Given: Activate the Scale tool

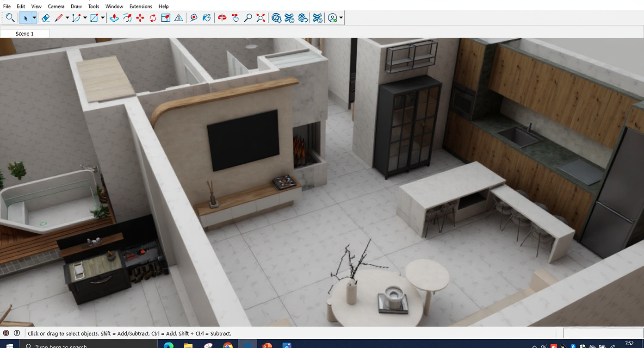Looking at the screenshot, I should 166,18.
